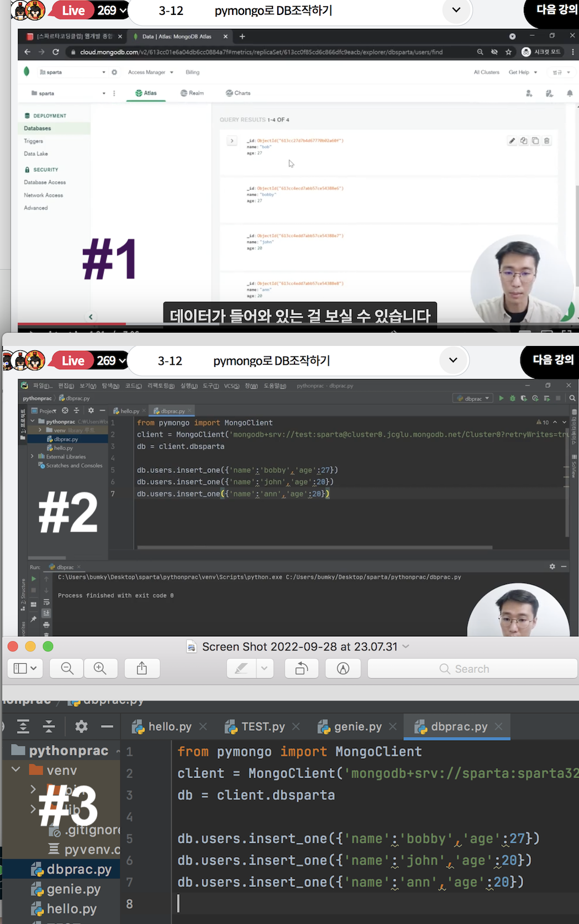This screenshot has width=579, height=924.
Task: Click the 다음 강의 button in middle header
Action: click(551, 360)
